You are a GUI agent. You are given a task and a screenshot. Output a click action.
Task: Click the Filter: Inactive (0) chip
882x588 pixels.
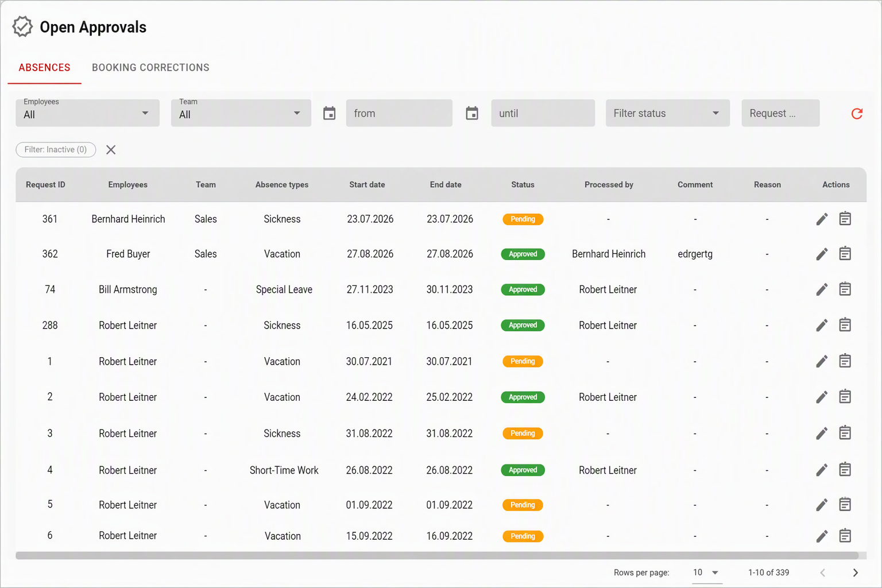(x=56, y=150)
